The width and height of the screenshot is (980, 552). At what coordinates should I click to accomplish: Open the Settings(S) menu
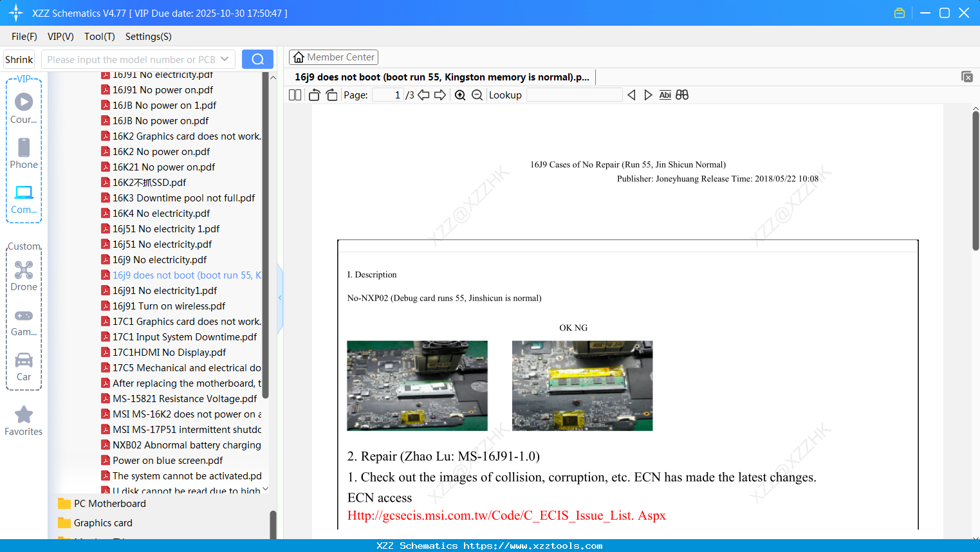tap(149, 37)
